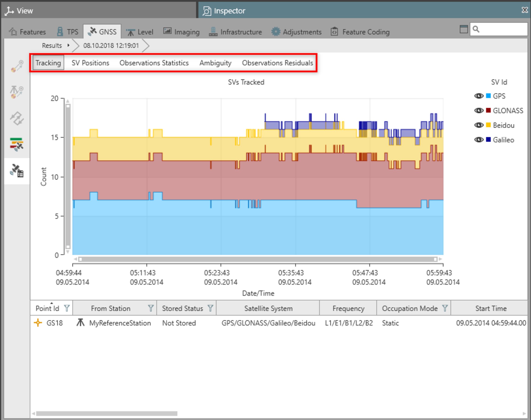531x420 pixels.
Task: Click the undock window icon beside search
Action: [464, 29]
